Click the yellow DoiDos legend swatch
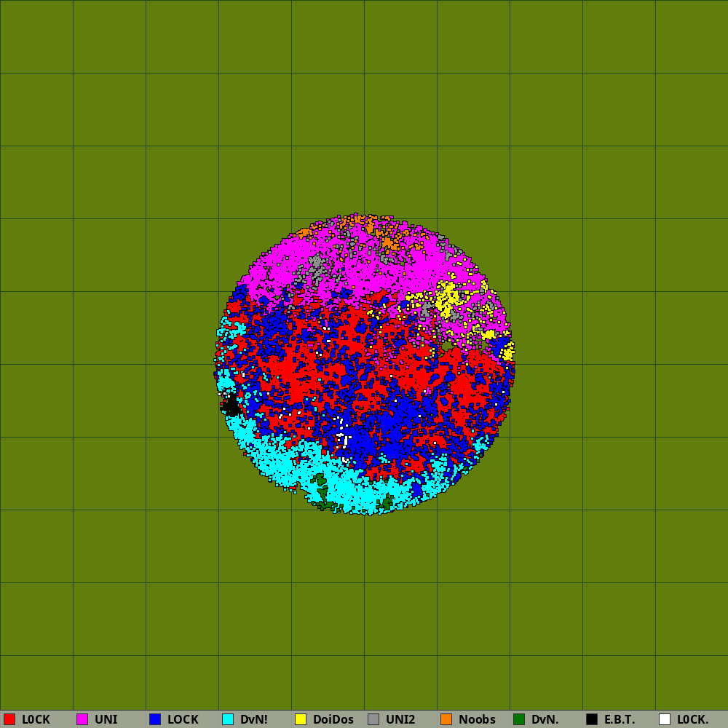 [301, 719]
